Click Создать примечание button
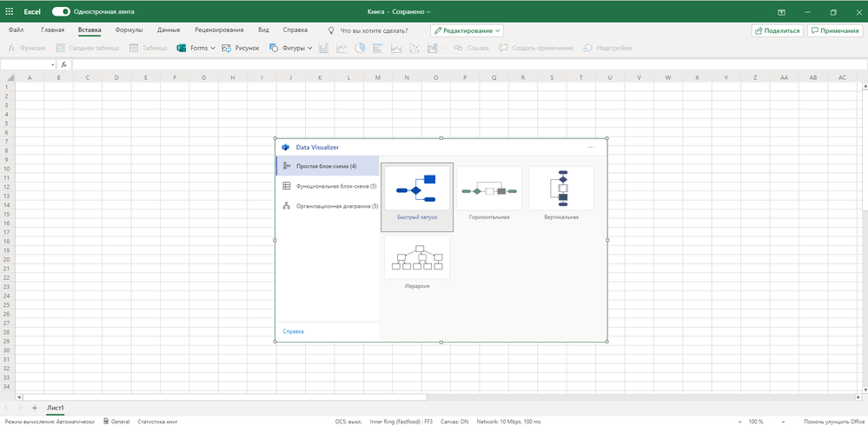868x426 pixels. (536, 48)
